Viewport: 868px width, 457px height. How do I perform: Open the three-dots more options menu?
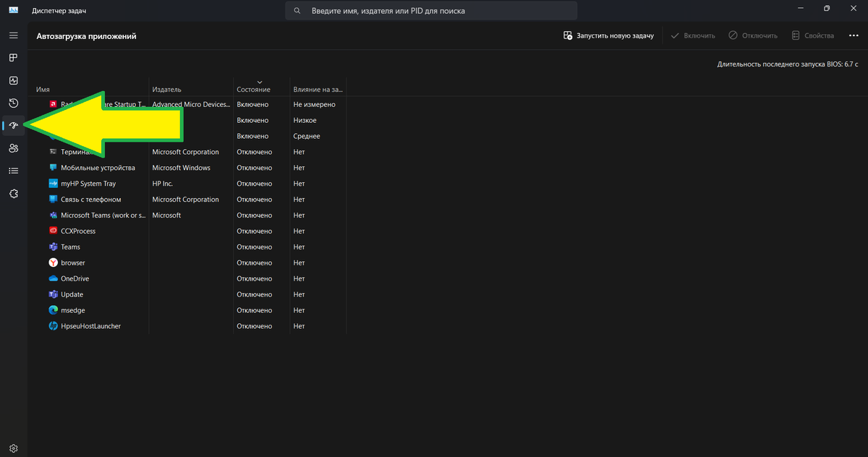click(x=854, y=35)
